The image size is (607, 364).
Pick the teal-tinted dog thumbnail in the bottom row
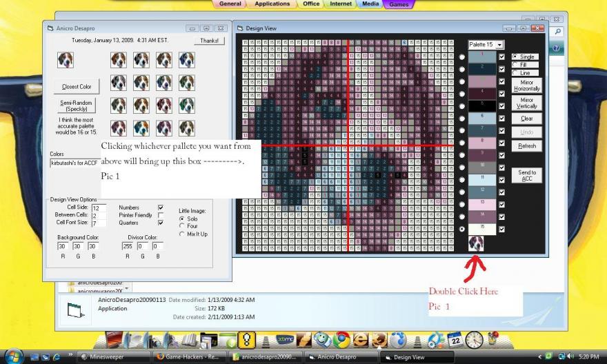point(141,128)
